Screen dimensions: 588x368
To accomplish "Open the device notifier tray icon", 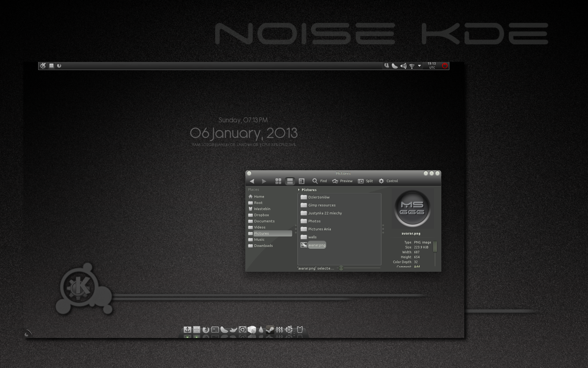I will [386, 66].
